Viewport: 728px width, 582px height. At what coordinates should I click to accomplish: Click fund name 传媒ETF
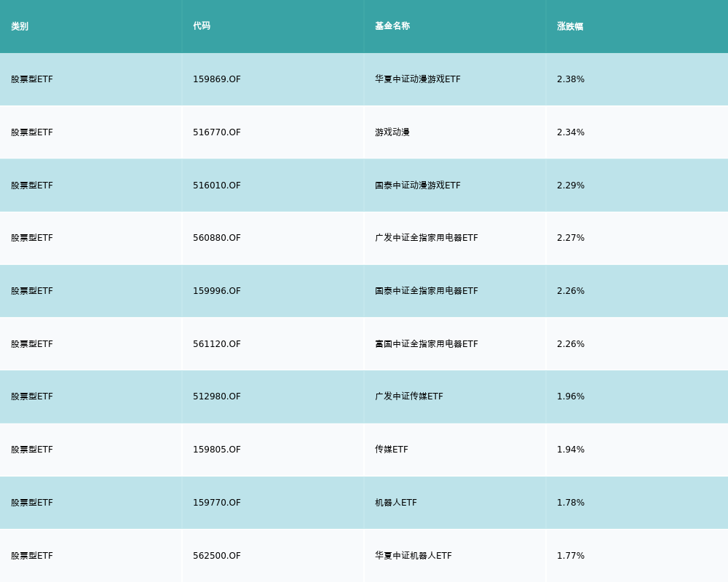point(392,450)
